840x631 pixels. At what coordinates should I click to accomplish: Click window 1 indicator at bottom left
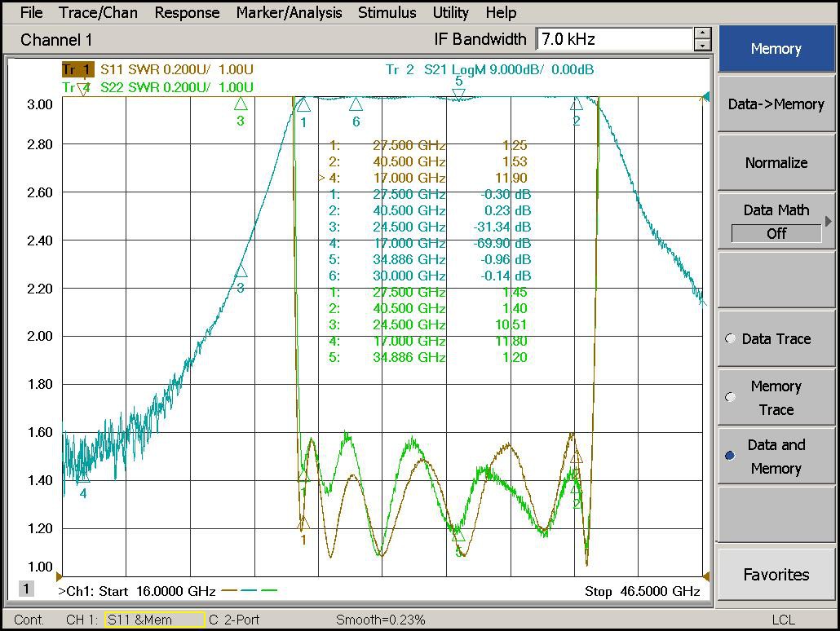coord(26,589)
